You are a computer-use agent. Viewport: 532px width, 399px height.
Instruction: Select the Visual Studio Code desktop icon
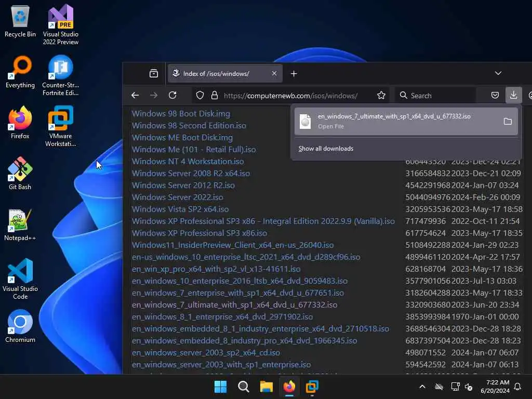20,279
